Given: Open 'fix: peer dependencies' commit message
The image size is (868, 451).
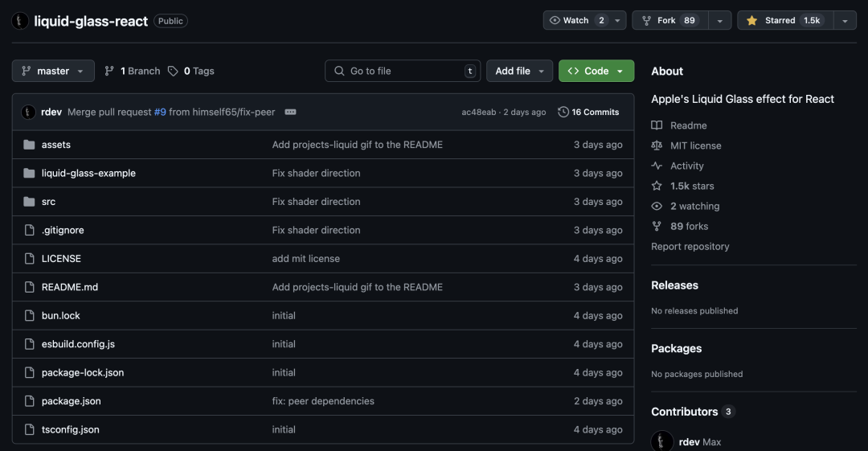Looking at the screenshot, I should tap(323, 401).
